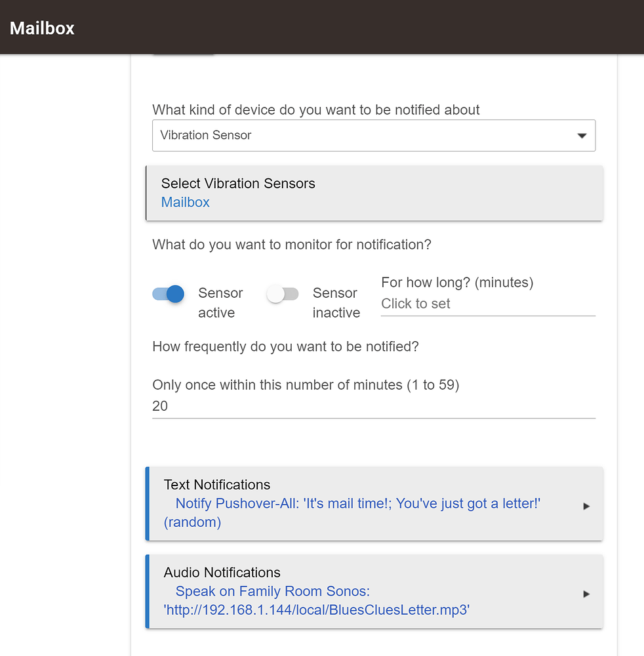Disable the Sensor active toggle
Screen dimensions: 644x656
pyautogui.click(x=168, y=294)
